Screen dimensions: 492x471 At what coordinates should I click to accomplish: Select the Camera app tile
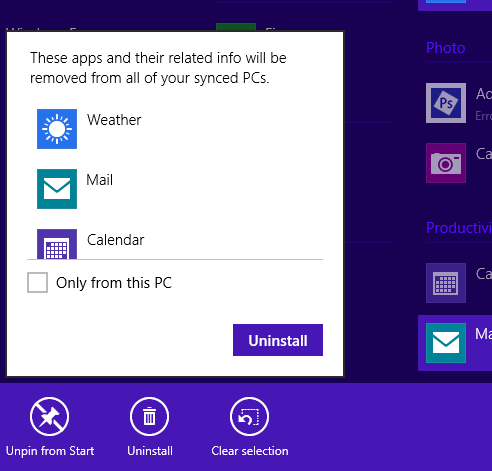click(446, 163)
